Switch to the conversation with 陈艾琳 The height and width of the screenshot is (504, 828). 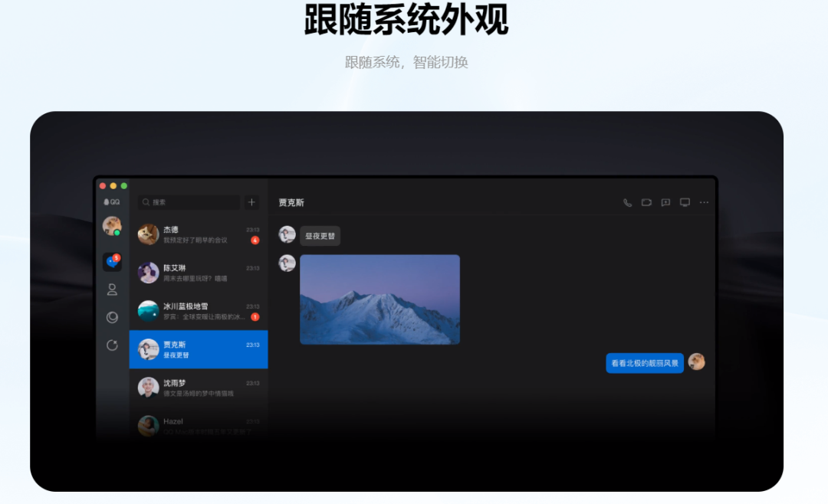[198, 272]
